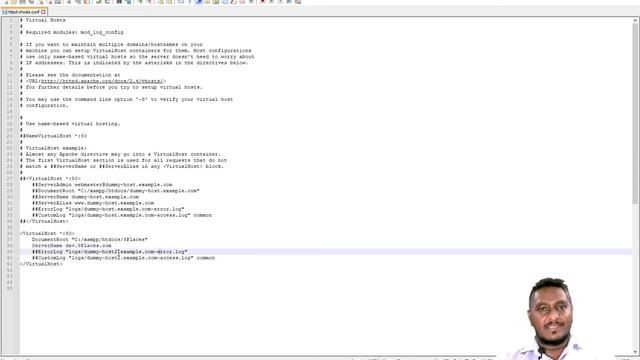Click line number 36 in the margin
This screenshot has width=640, height=360.
[9, 233]
